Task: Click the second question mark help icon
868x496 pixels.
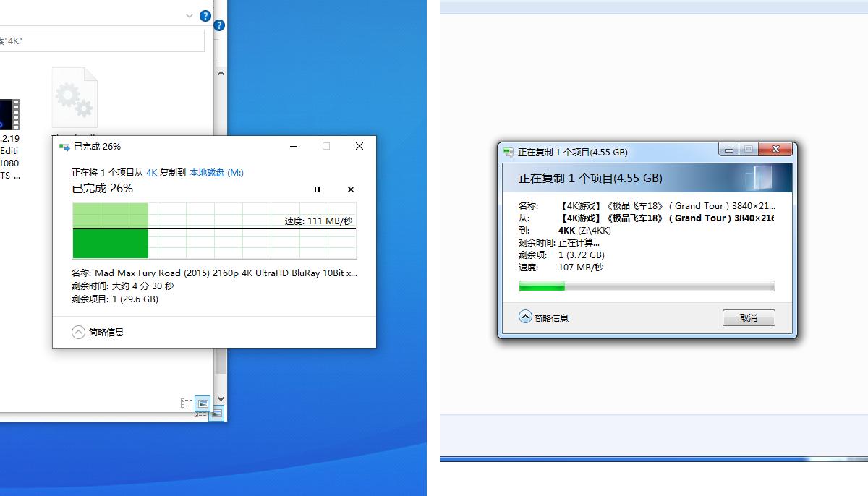Action: point(218,25)
